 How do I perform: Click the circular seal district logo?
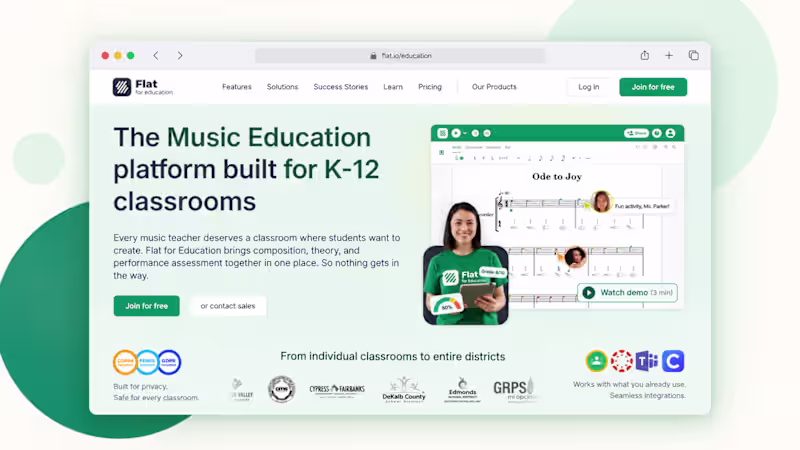click(282, 389)
